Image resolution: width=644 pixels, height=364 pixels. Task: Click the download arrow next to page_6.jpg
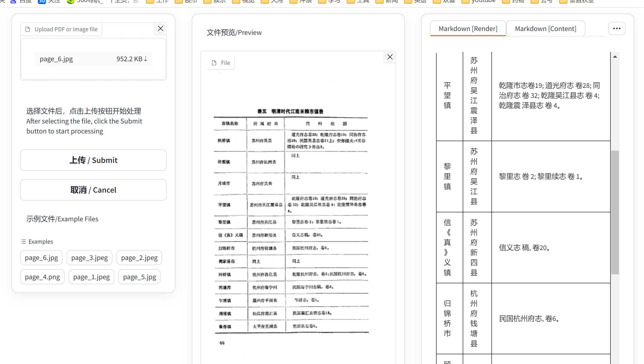pos(145,59)
